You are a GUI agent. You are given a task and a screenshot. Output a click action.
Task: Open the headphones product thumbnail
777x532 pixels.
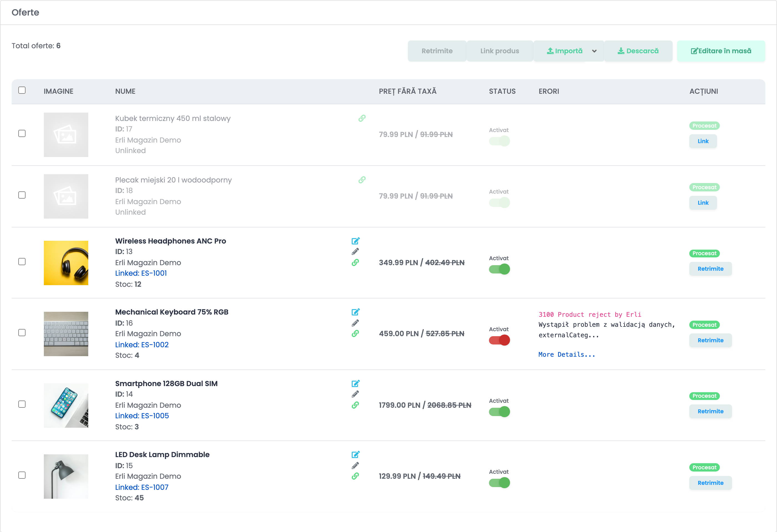66,263
